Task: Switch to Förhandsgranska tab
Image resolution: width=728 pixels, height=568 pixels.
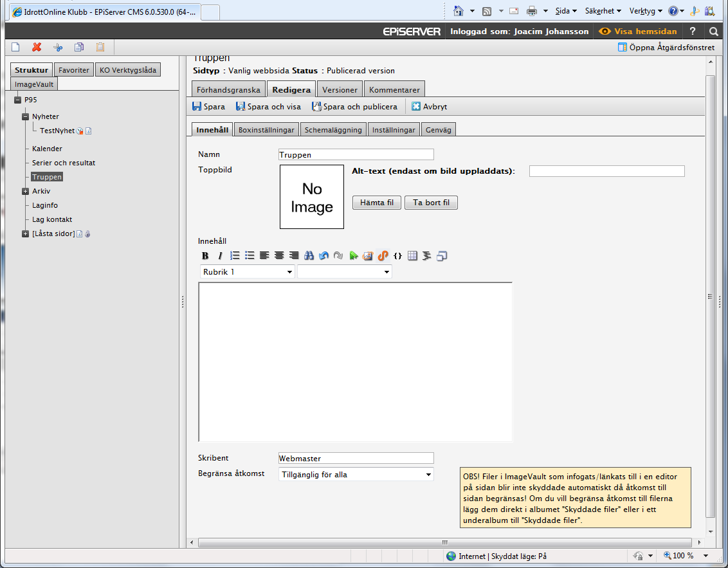Action: pyautogui.click(x=228, y=89)
